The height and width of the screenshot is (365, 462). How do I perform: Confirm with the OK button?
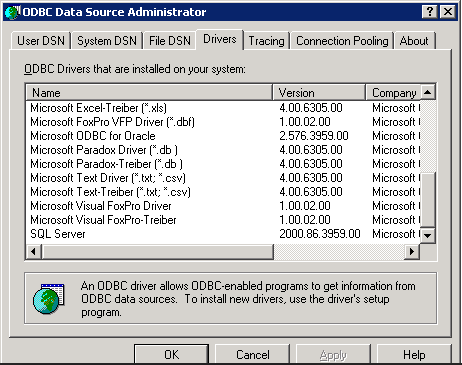[x=172, y=354]
